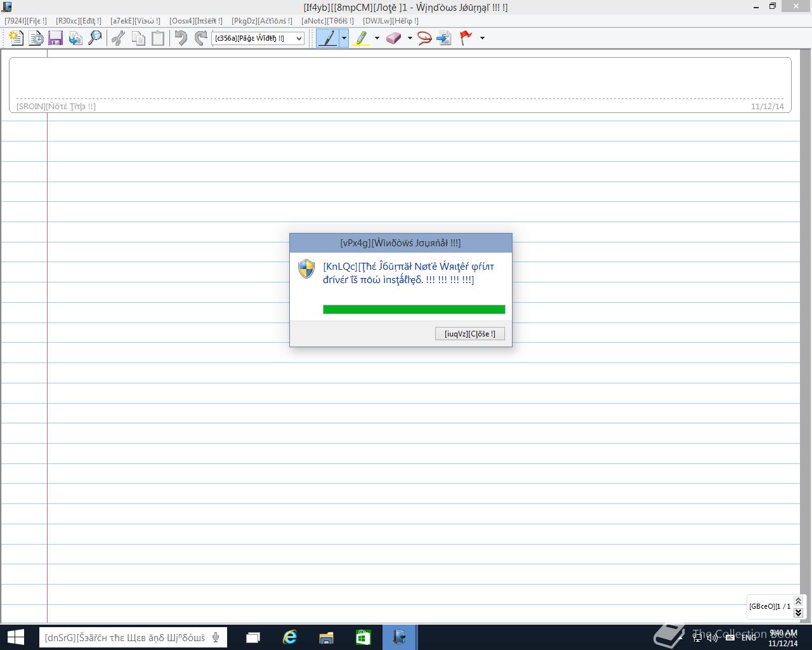Open Find with the magnifying glass icon

(x=95, y=38)
